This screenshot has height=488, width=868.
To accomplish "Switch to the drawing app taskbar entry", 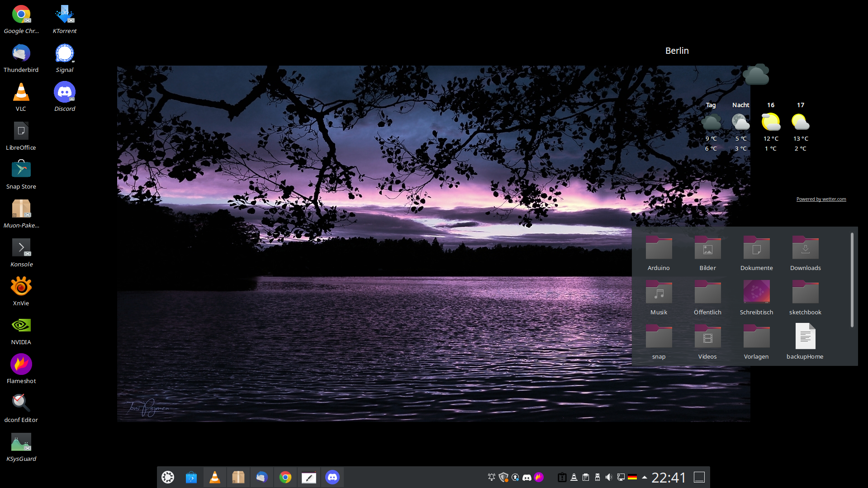I will pos(309,477).
